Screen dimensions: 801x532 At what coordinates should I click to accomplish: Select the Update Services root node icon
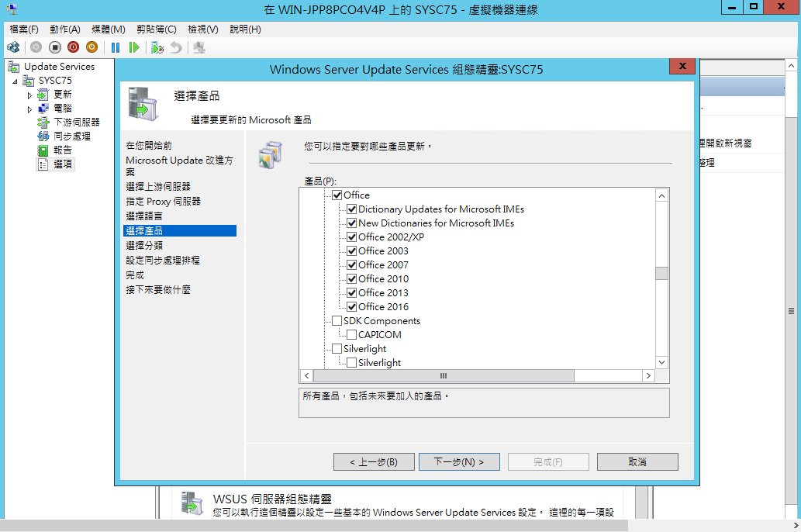14,67
